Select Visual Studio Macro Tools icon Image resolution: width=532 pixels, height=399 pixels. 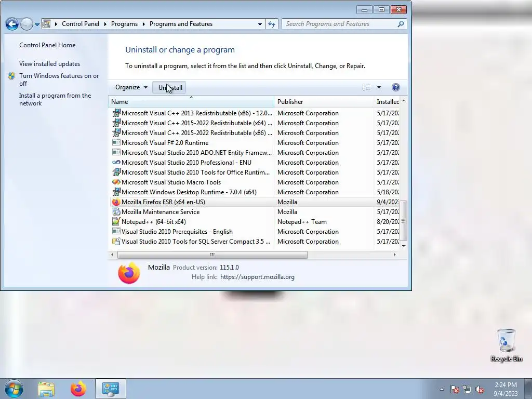tap(116, 182)
